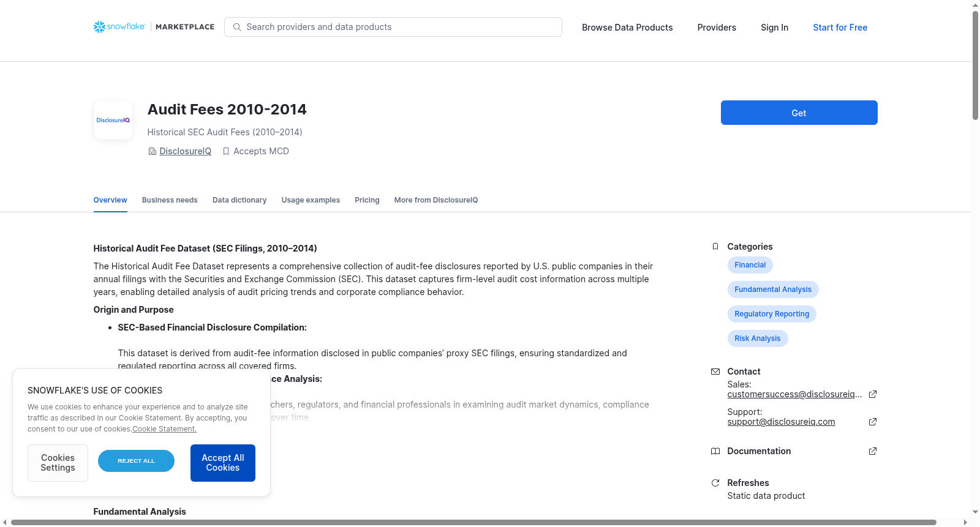Click the Get button
The image size is (980, 527).
click(799, 113)
